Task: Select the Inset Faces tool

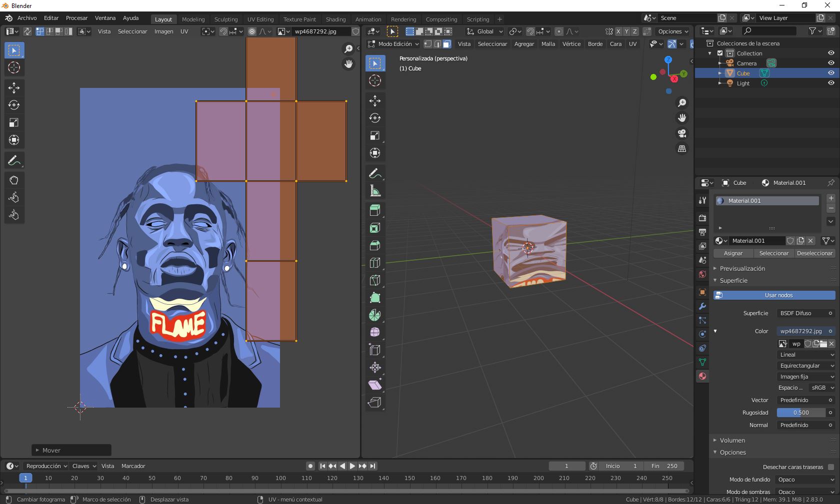Action: coord(375,228)
